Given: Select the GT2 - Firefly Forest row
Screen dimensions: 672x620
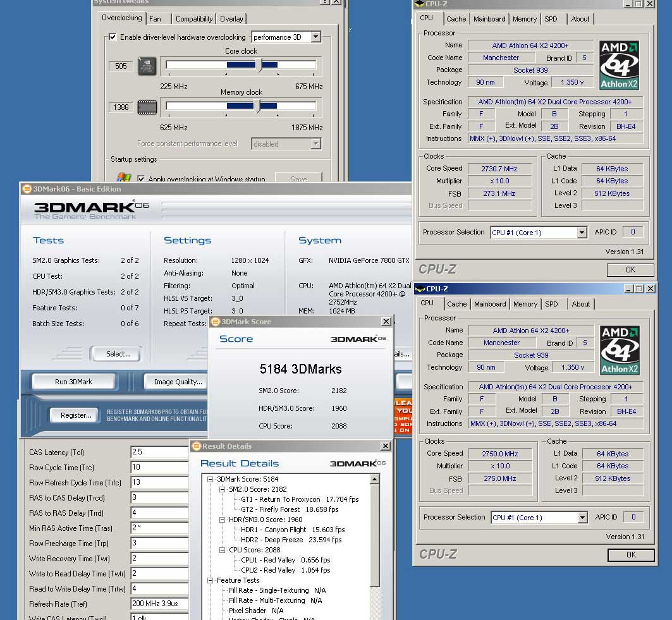Looking at the screenshot, I should pos(290,509).
